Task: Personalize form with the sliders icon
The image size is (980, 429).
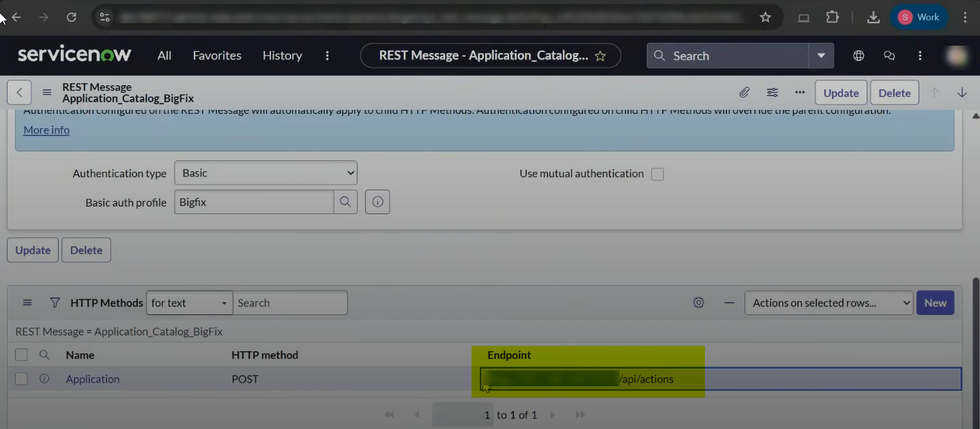Action: (x=772, y=93)
